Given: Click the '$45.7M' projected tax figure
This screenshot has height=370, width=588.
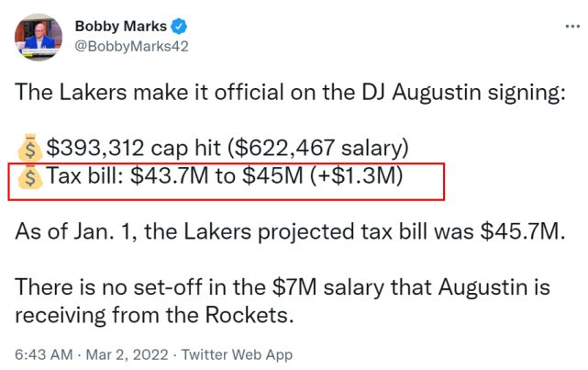Looking at the screenshot, I should (521, 230).
